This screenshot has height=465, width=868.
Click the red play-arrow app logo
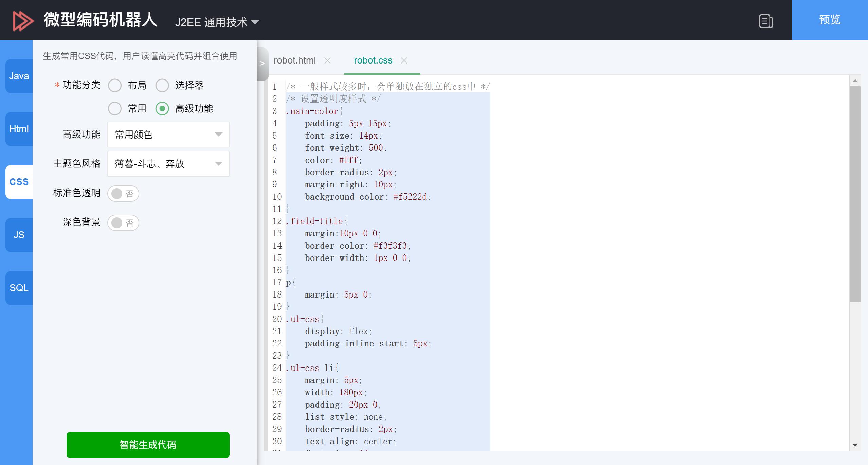(x=23, y=20)
